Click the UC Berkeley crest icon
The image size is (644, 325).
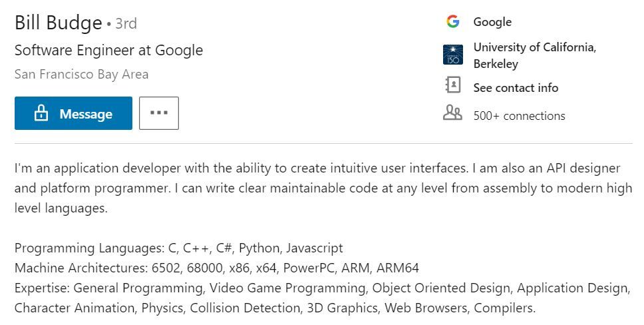pos(453,55)
